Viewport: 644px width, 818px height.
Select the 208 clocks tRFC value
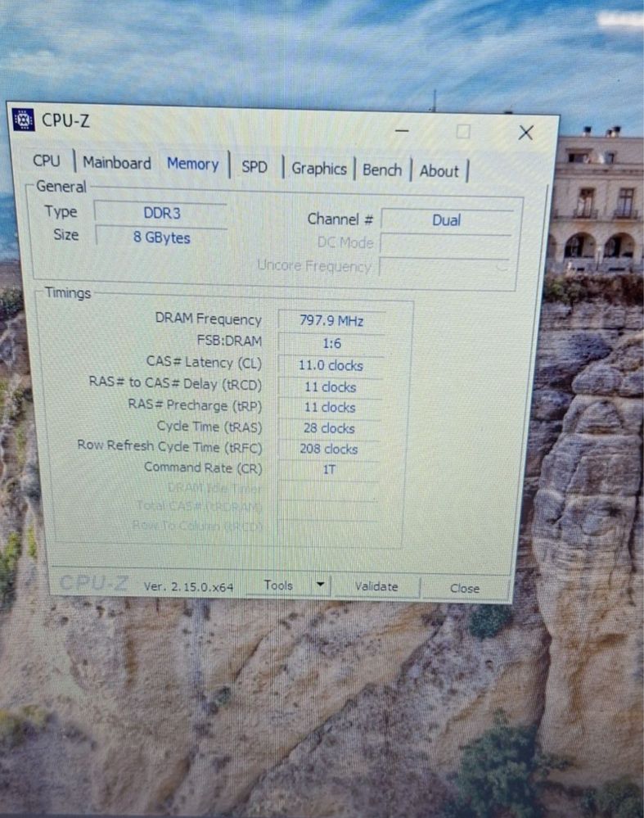click(328, 449)
